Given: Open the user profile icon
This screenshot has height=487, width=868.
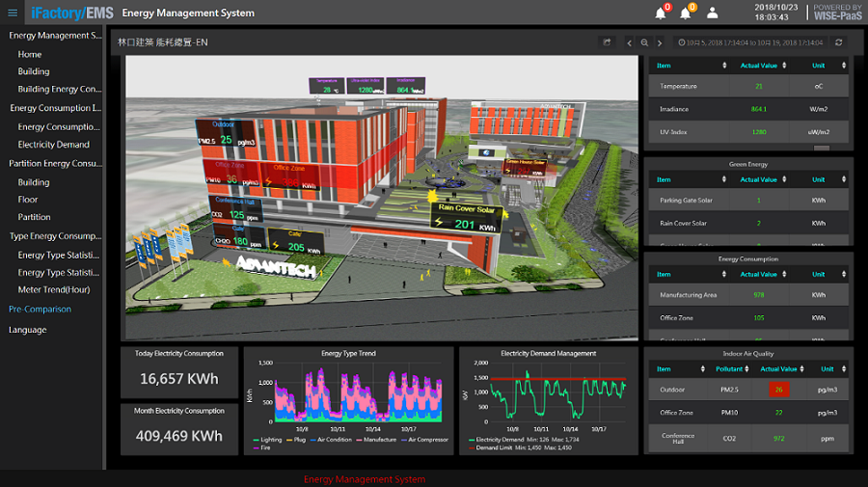Looking at the screenshot, I should pos(713,13).
